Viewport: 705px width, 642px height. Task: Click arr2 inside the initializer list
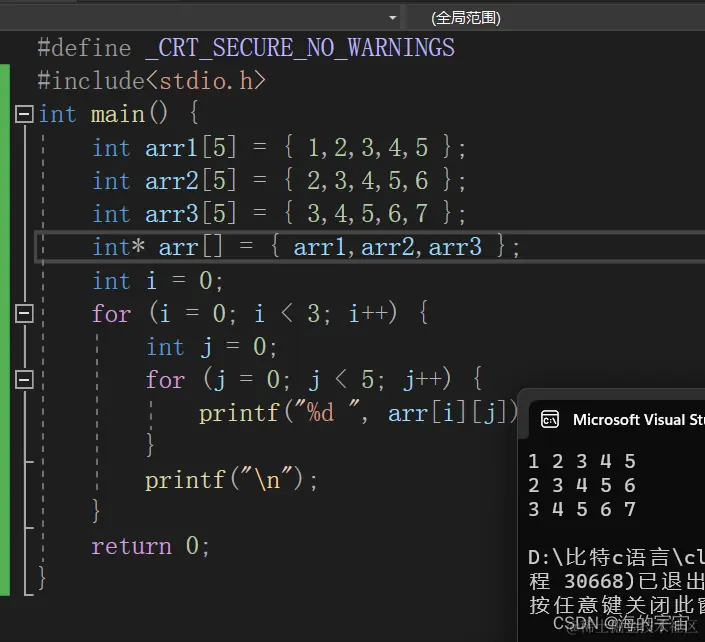[x=387, y=247]
